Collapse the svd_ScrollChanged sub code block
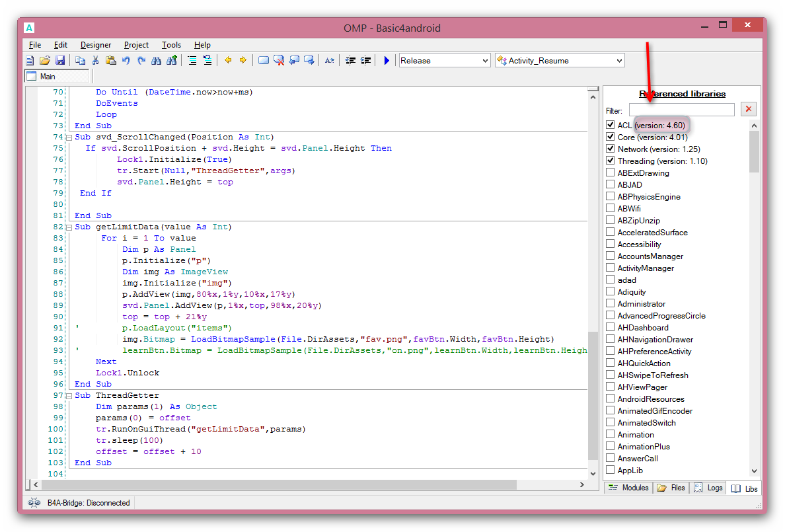Viewport: 785px width, 532px height. pyautogui.click(x=68, y=137)
